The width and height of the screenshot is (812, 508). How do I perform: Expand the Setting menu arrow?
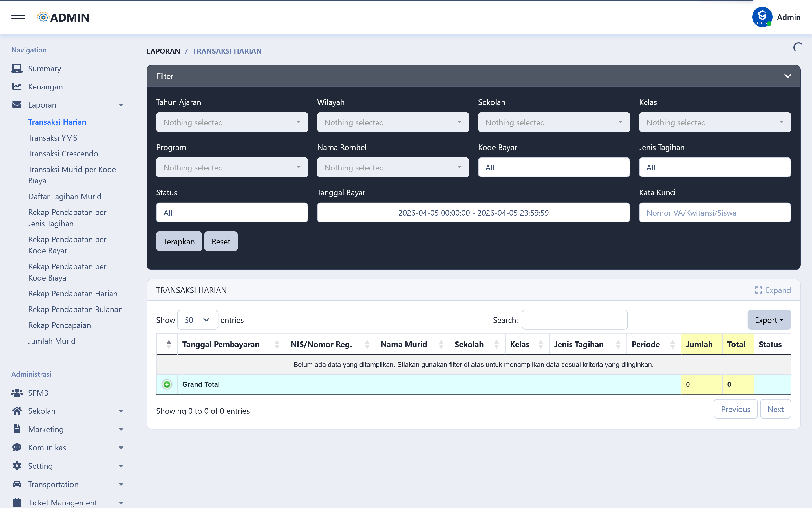pos(121,466)
